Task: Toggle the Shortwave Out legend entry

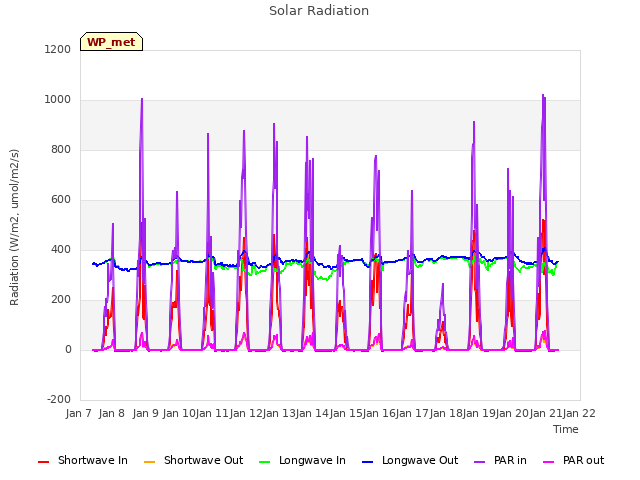Action: (x=193, y=460)
